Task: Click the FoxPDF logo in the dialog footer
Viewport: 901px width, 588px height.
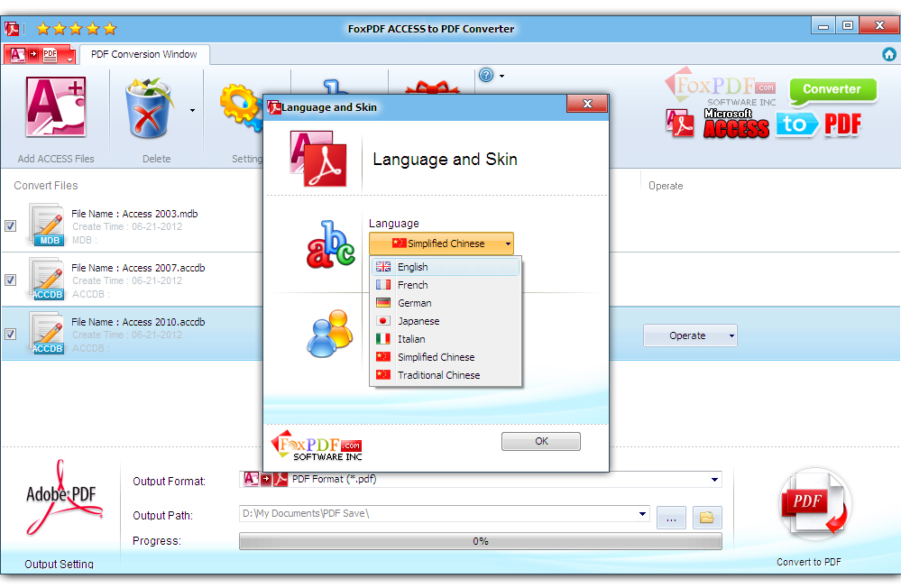Action: 317,446
